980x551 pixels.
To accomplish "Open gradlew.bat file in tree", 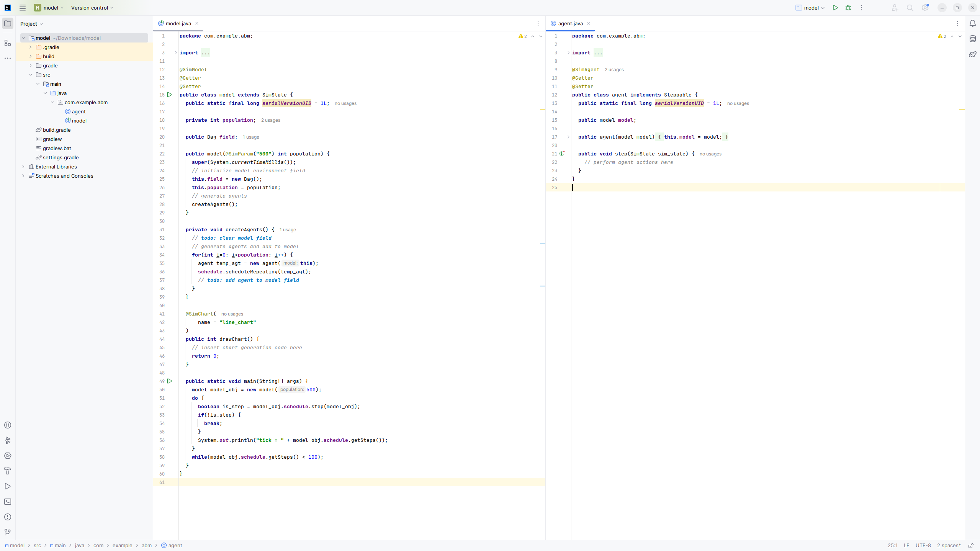I will coord(57,148).
